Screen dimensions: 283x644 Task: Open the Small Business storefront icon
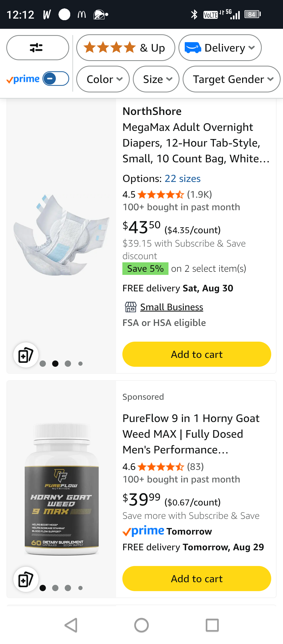[x=130, y=307]
